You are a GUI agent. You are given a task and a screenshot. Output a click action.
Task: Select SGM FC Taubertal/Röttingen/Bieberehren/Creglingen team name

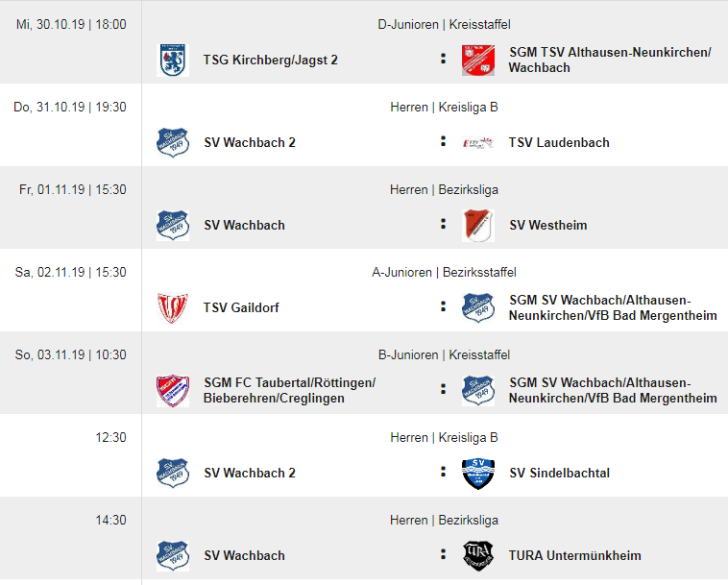click(x=289, y=390)
